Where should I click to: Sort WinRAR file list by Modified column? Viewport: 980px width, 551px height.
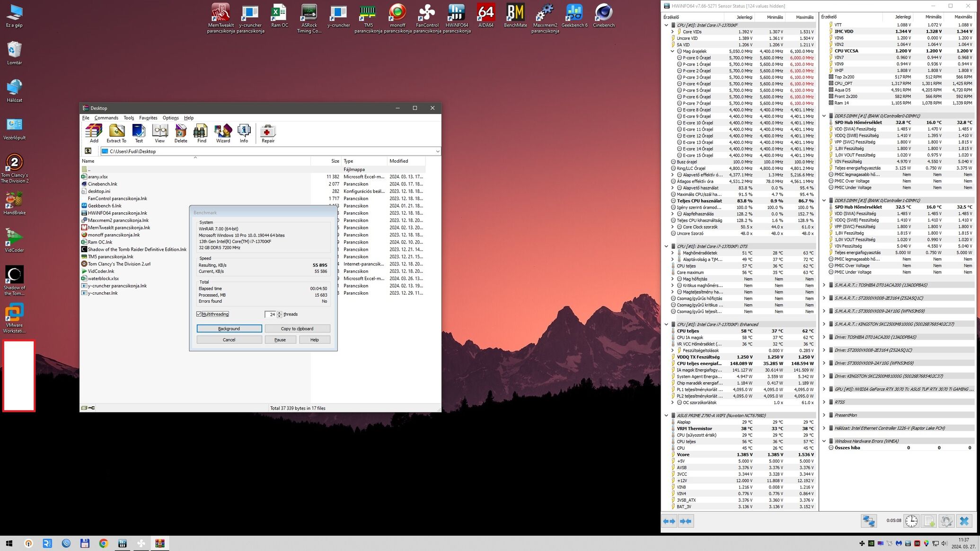click(x=406, y=161)
